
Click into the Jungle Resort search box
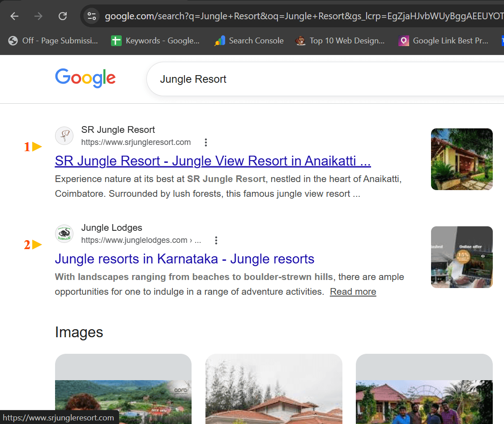pyautogui.click(x=325, y=79)
